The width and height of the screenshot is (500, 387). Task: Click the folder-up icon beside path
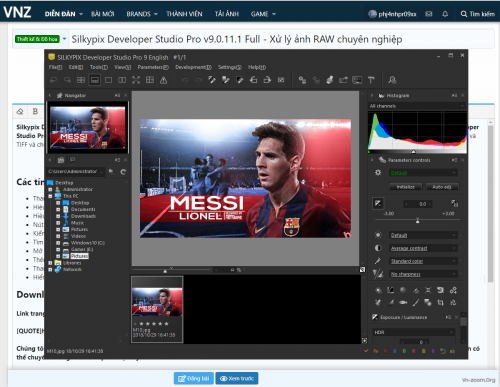coord(111,172)
